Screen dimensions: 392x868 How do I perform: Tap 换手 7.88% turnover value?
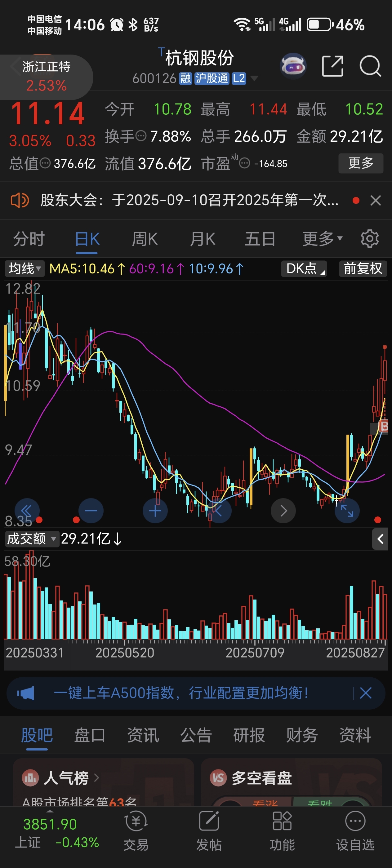170,136
